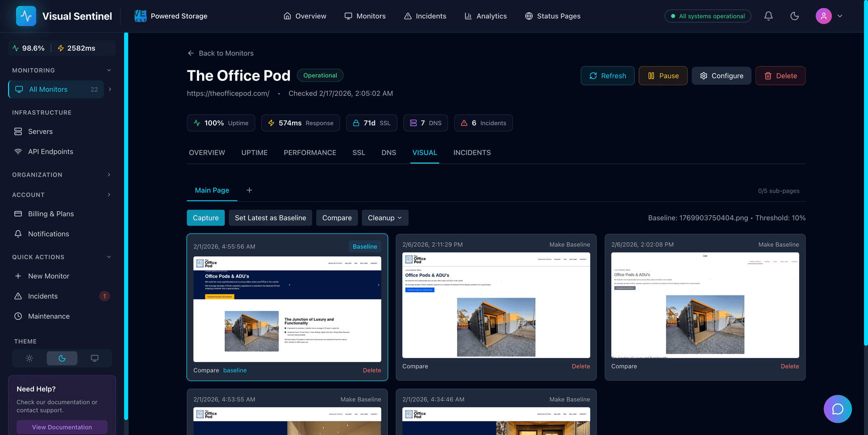Switch to the Performance tab
Screen dimensions: 868x435
(310, 153)
